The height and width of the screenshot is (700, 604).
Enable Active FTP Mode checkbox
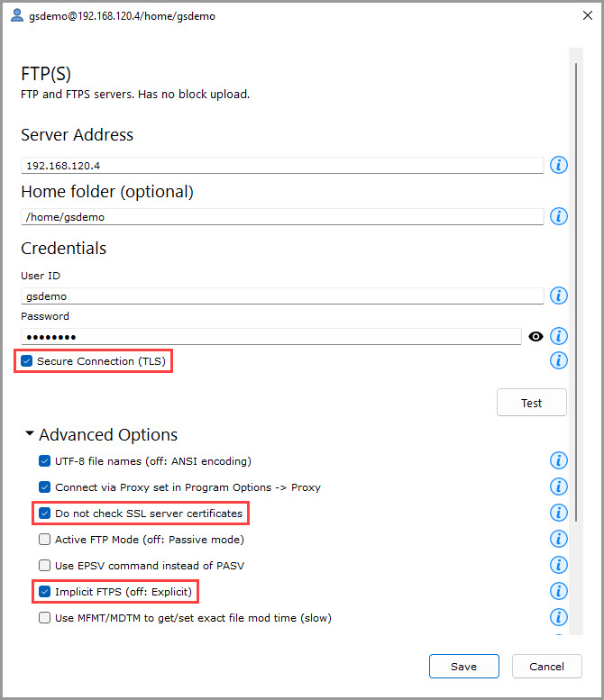point(45,540)
